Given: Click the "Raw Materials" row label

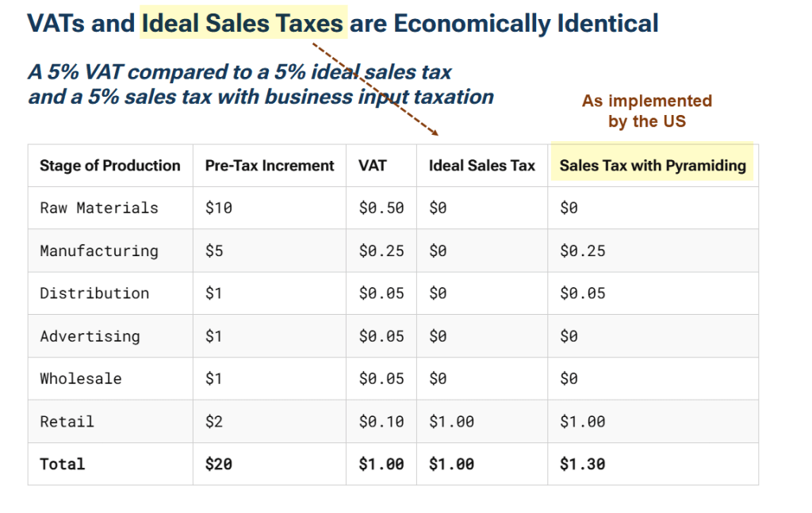Looking at the screenshot, I should click(99, 208).
